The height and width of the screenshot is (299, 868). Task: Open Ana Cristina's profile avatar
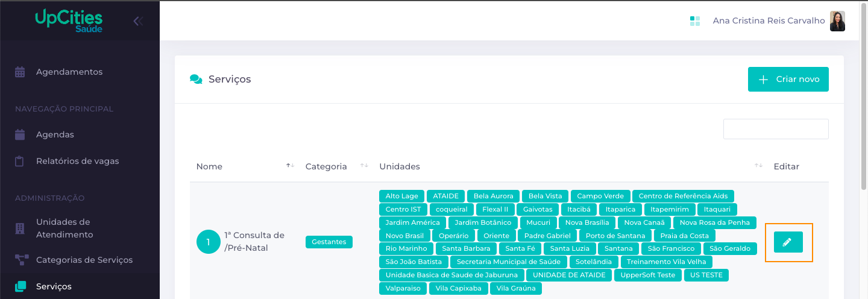coord(837,21)
